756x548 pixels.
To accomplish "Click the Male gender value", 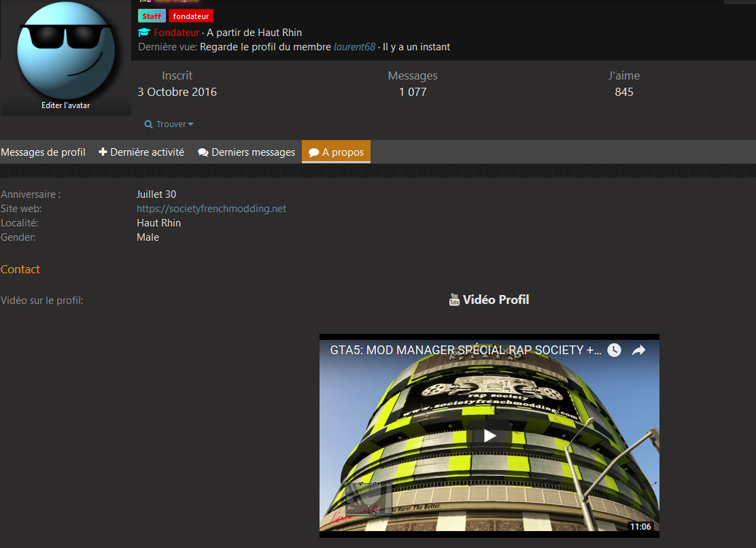I will 148,237.
